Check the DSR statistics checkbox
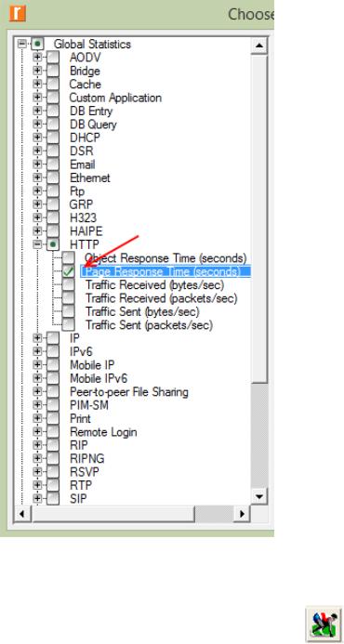The height and width of the screenshot is (644, 344). [x=53, y=151]
